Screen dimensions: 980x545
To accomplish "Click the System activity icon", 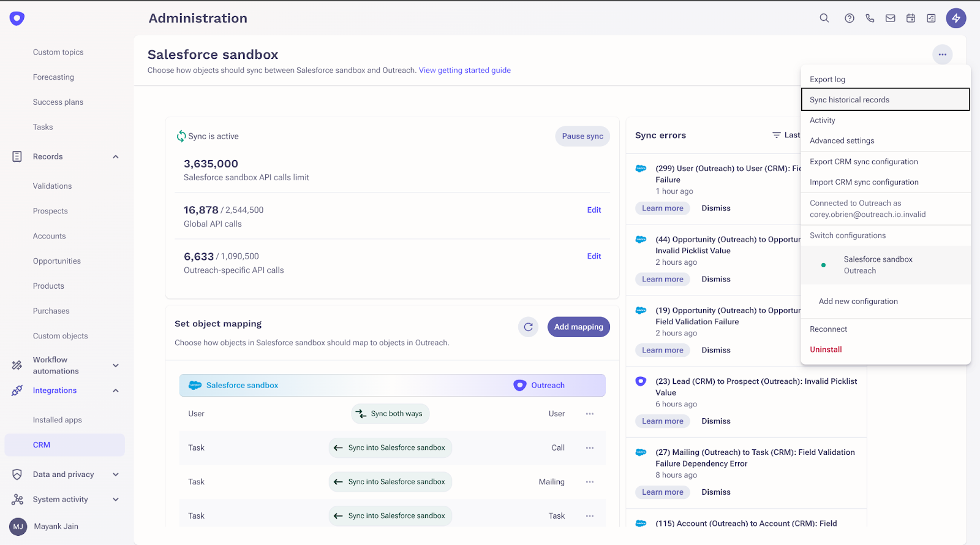I will 17,500.
